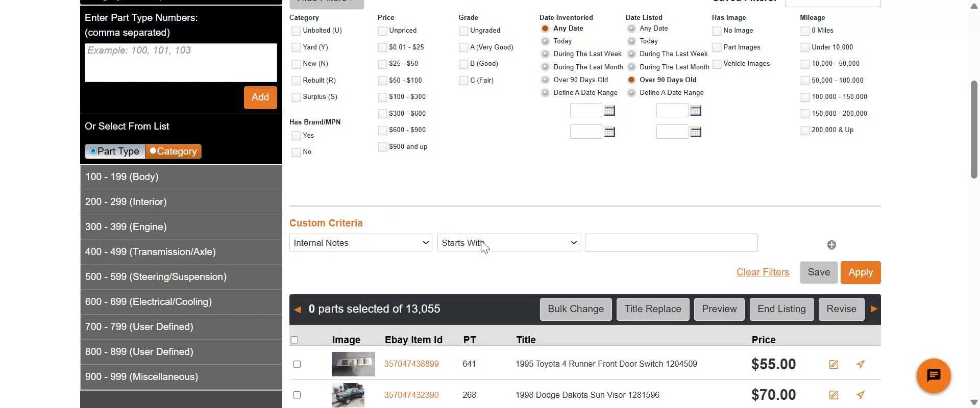Open Dodge Dakota sun visor thumbnail
This screenshot has height=408, width=980.
pos(348,395)
